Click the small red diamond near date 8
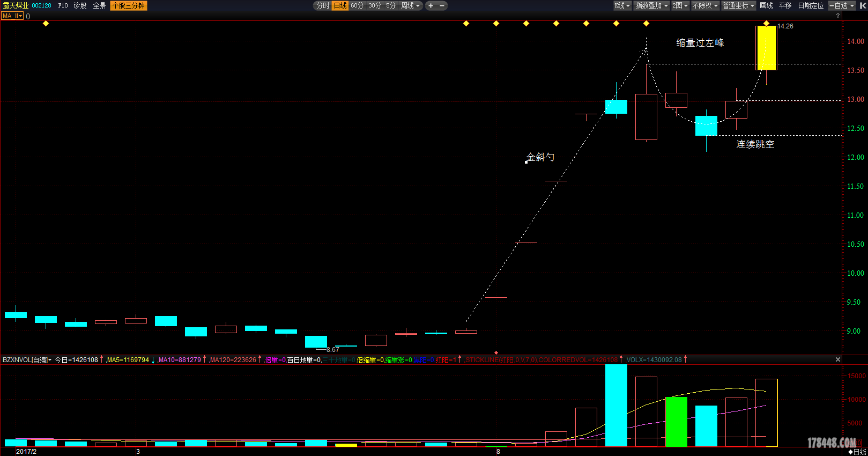 [496, 352]
